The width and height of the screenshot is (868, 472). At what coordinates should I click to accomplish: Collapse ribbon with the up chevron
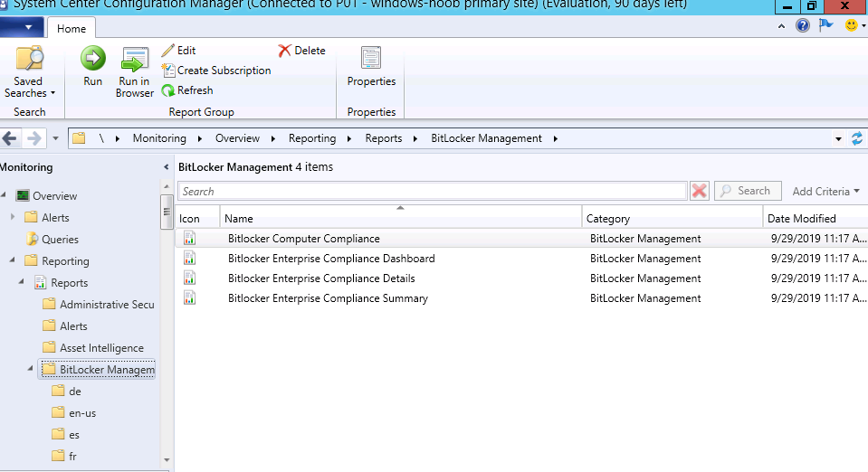click(781, 26)
